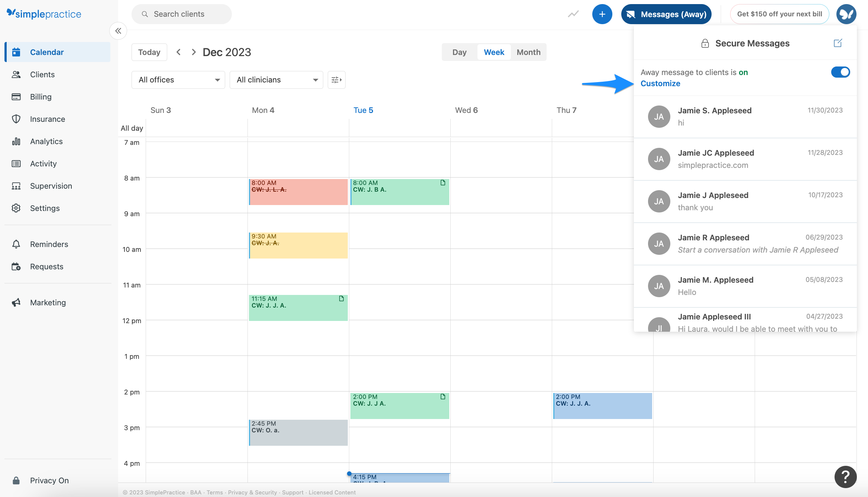
Task: Open Insurance from the sidebar
Action: click(58, 119)
